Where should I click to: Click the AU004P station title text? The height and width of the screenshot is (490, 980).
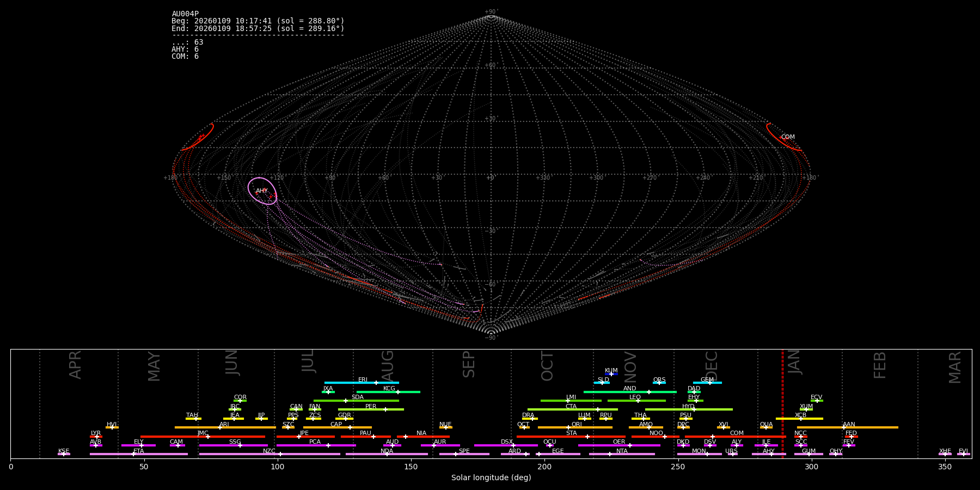(x=185, y=14)
